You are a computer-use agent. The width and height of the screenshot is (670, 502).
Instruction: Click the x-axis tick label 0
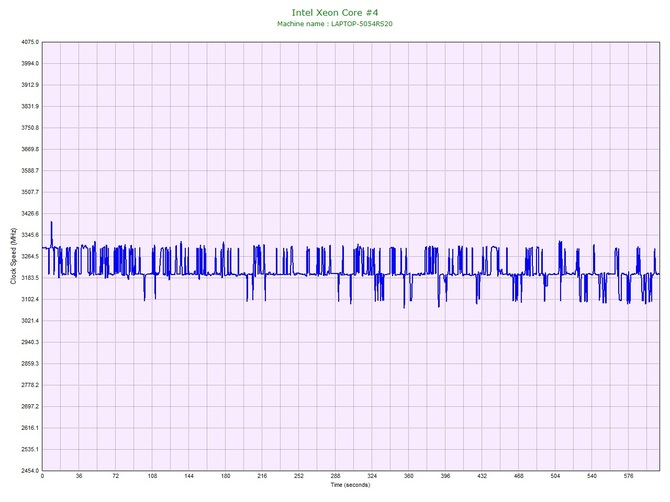coord(42,476)
